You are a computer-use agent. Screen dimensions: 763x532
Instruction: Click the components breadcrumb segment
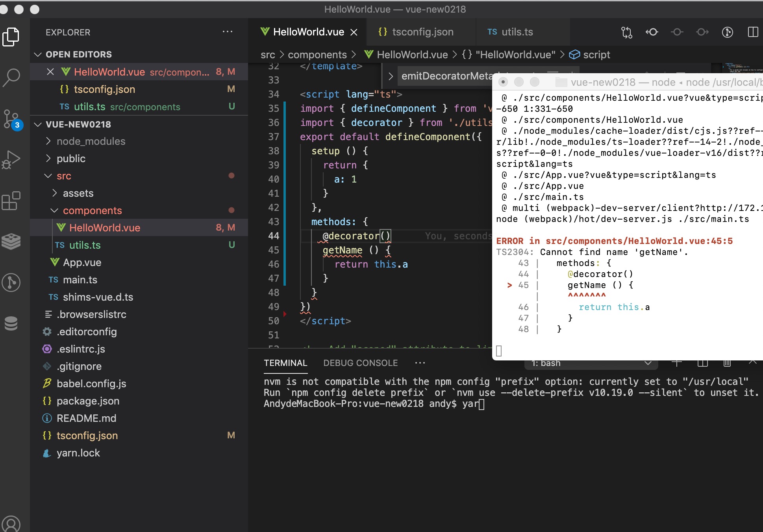coord(317,55)
